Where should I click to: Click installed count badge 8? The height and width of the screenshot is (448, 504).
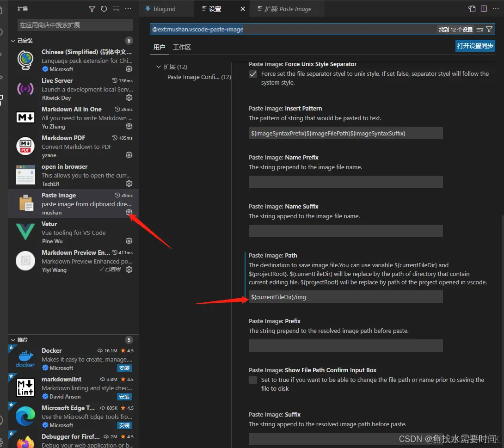coord(129,41)
